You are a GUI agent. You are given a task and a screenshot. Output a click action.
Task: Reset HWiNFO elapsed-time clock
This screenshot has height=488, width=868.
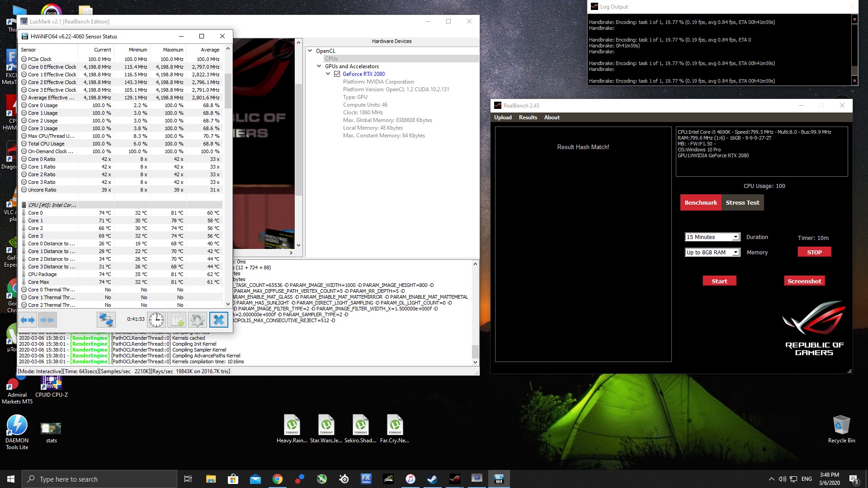coord(156,320)
